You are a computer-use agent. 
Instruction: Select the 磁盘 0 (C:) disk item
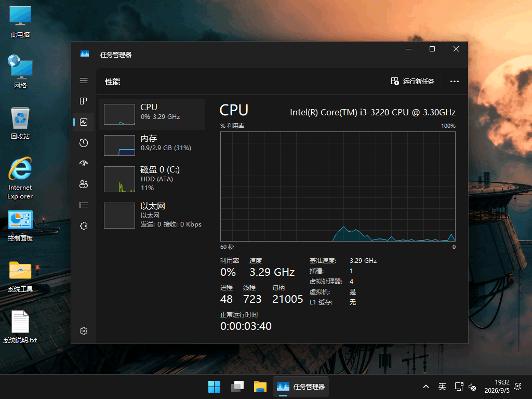pyautogui.click(x=152, y=179)
